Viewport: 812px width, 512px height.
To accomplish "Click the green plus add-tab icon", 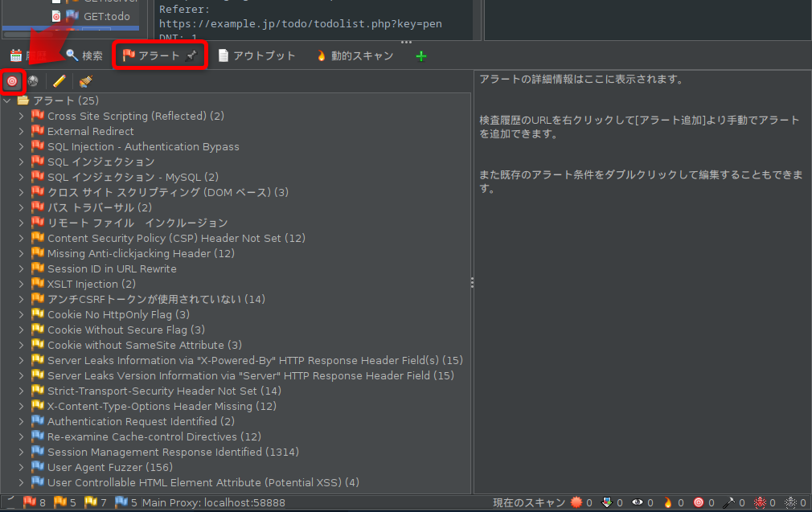I will (421, 56).
